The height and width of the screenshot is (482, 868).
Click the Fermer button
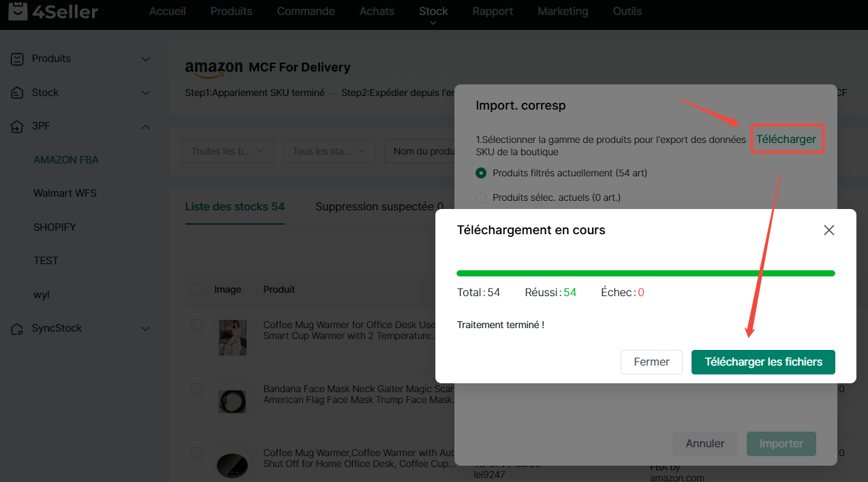(x=651, y=362)
